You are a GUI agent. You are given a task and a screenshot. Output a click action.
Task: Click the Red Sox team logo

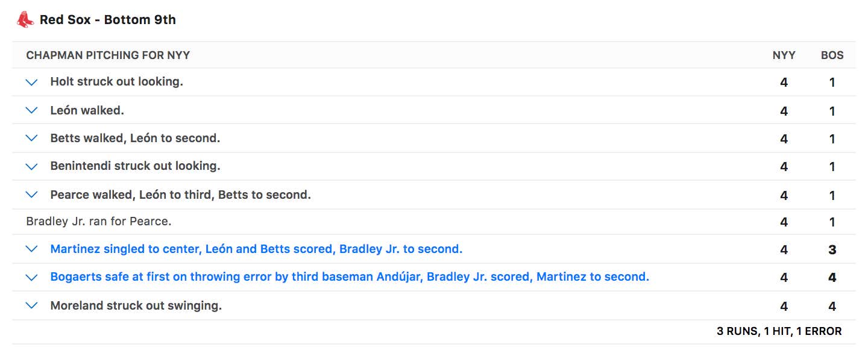click(x=25, y=20)
